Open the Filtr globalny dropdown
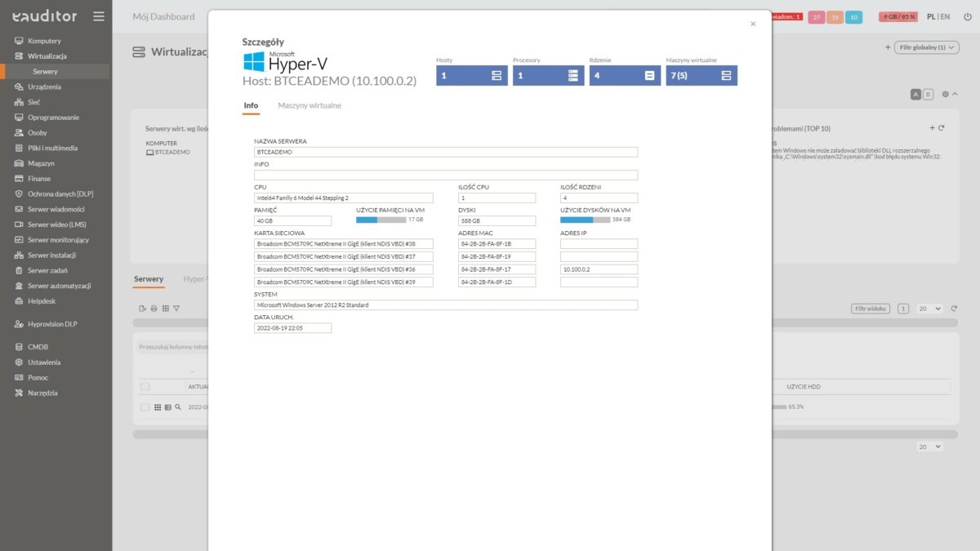The width and height of the screenshot is (980, 551). pyautogui.click(x=925, y=47)
